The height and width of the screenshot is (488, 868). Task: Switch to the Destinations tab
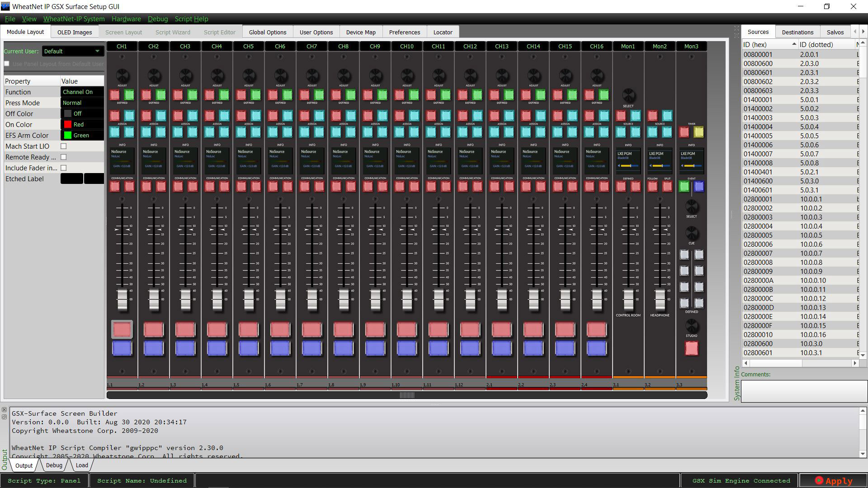click(x=797, y=32)
